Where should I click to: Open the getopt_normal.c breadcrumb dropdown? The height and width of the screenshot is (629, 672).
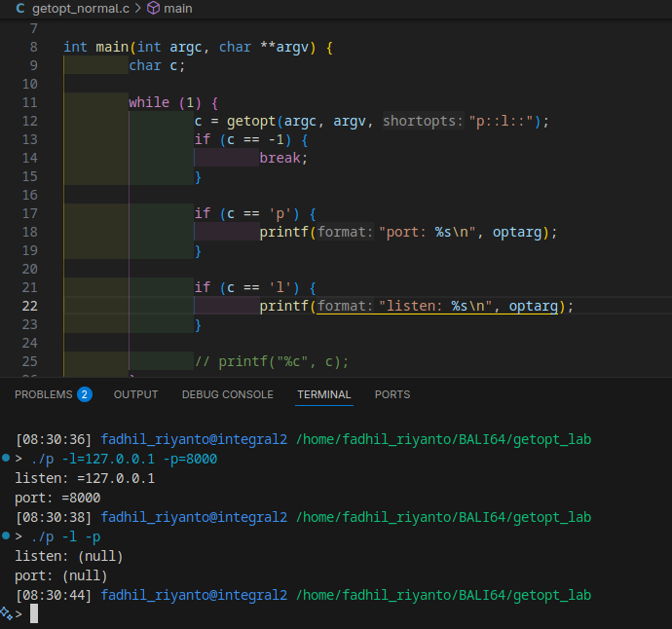click(x=80, y=9)
